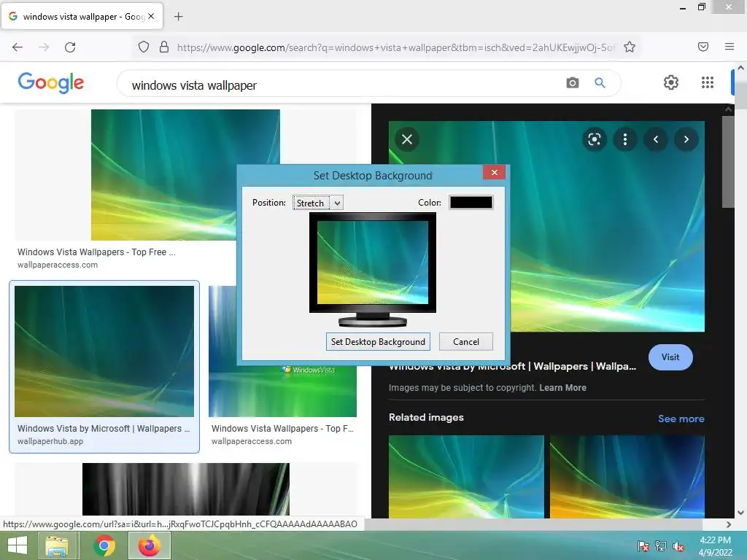747x560 pixels.
Task: Open the Learn More copyright link
Action: tap(562, 388)
